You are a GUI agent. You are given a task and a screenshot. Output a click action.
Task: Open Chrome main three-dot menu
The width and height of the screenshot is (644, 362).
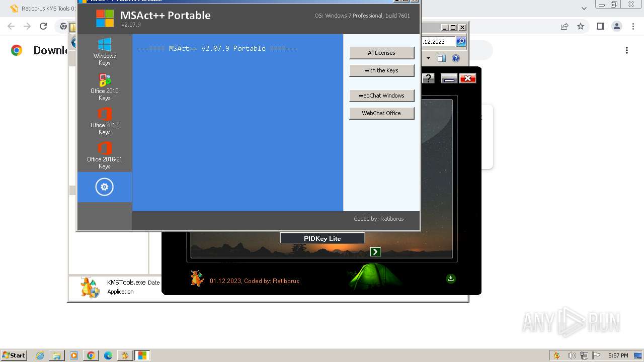(632, 26)
